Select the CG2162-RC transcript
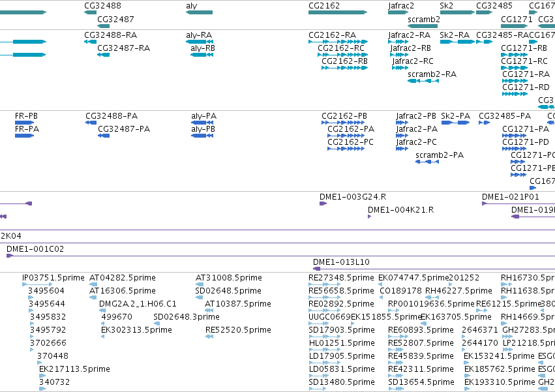Screen dimensions: 555x392 coord(342,55)
